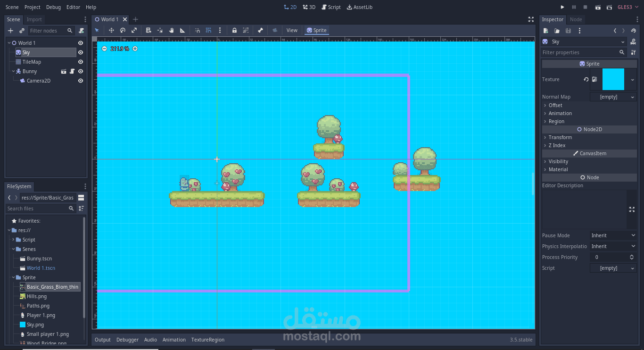Image resolution: width=644 pixels, height=350 pixels.
Task: Switch to the Script workspace
Action: point(331,7)
